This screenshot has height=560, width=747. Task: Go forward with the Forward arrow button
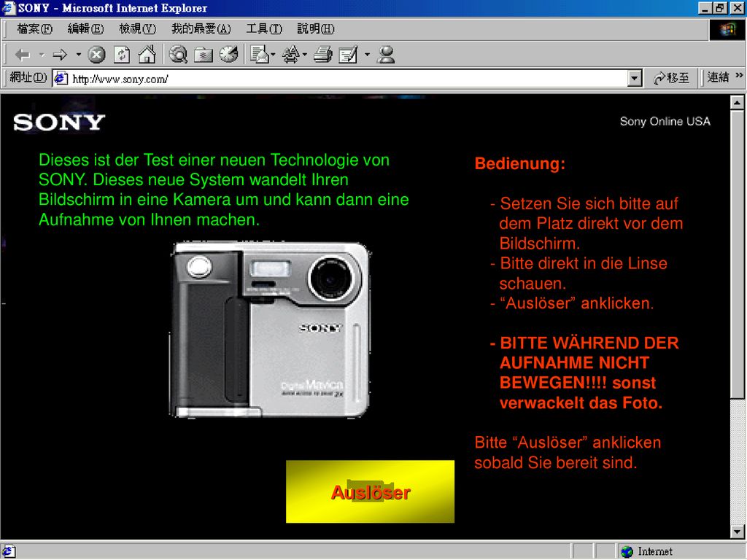[x=60, y=55]
